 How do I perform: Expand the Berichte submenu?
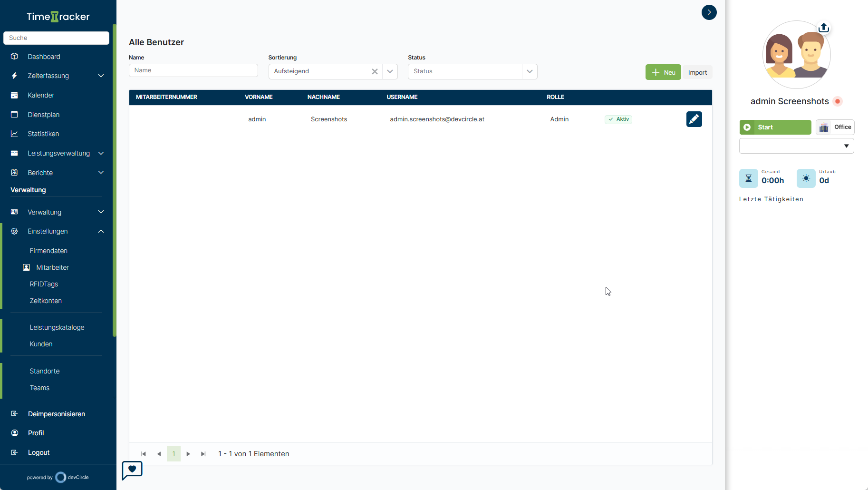pyautogui.click(x=101, y=172)
